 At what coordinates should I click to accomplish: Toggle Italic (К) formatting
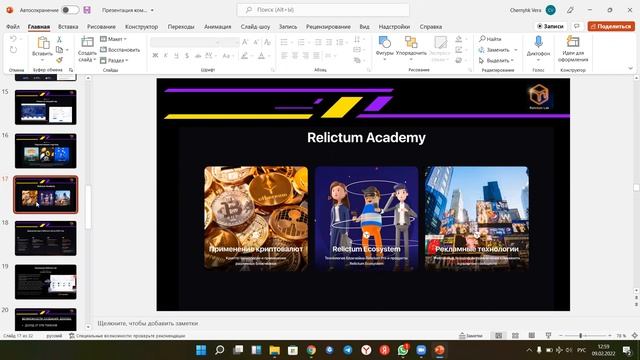point(166,56)
